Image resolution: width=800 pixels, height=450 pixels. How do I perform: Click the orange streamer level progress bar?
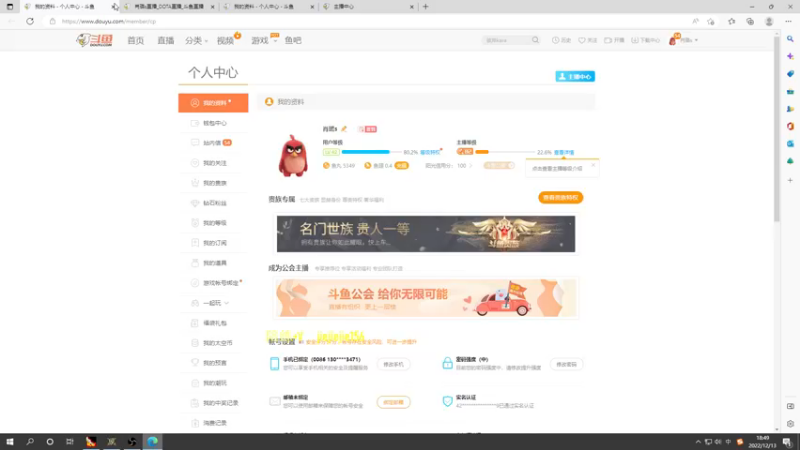[x=505, y=152]
